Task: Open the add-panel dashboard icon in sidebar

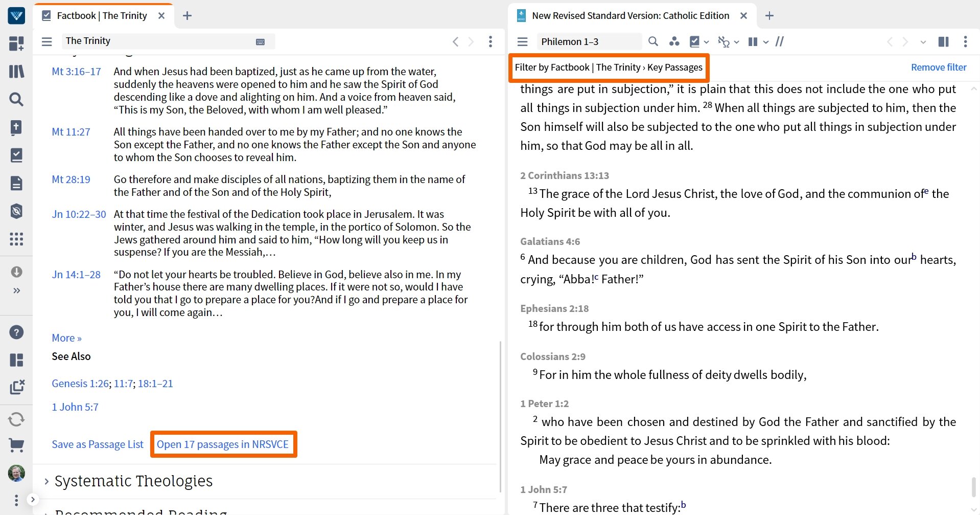Action: [16, 43]
